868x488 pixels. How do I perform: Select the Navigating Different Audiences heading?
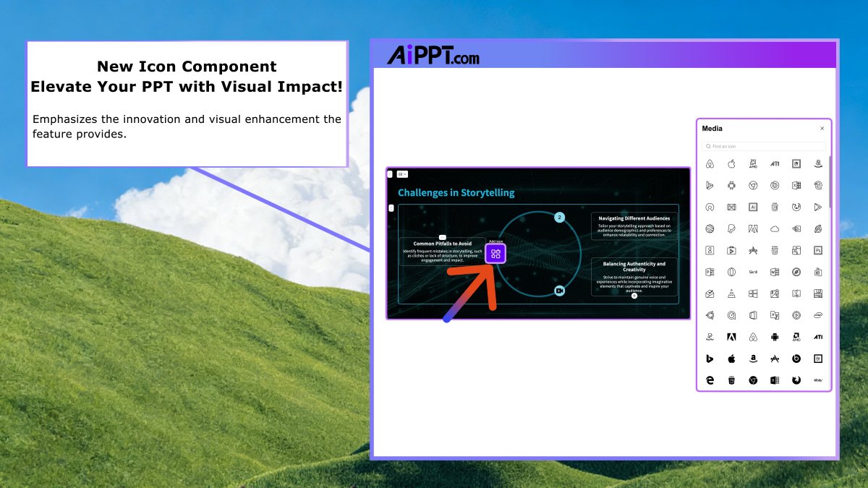click(x=634, y=218)
